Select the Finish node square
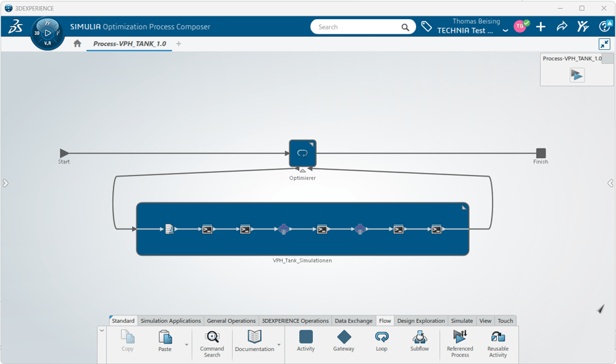The height and width of the screenshot is (364, 616). click(541, 153)
